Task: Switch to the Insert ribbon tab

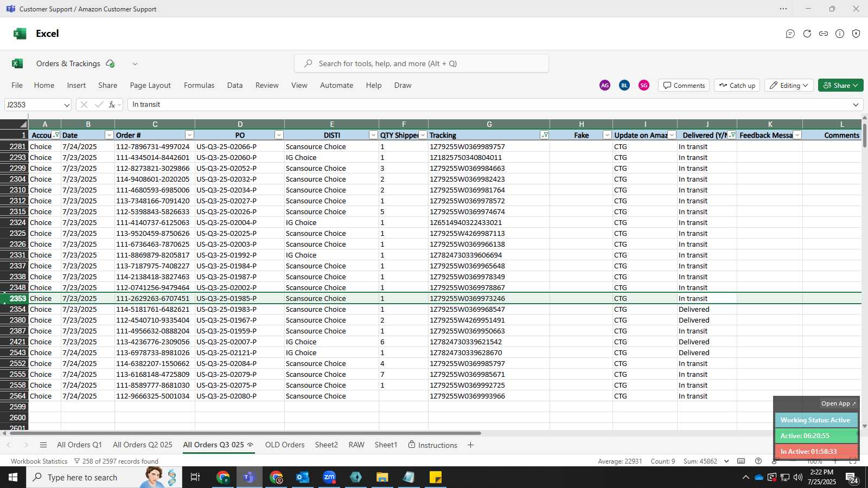Action: pyautogui.click(x=76, y=85)
